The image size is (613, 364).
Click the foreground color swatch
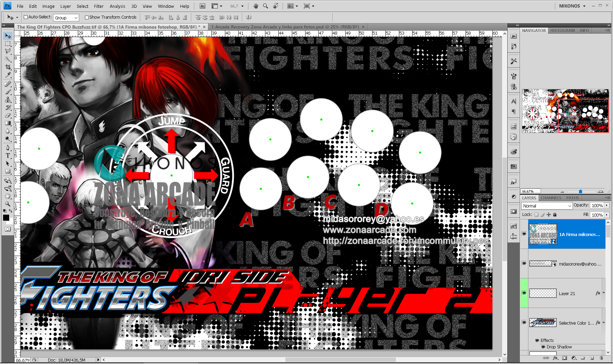pos(6,218)
